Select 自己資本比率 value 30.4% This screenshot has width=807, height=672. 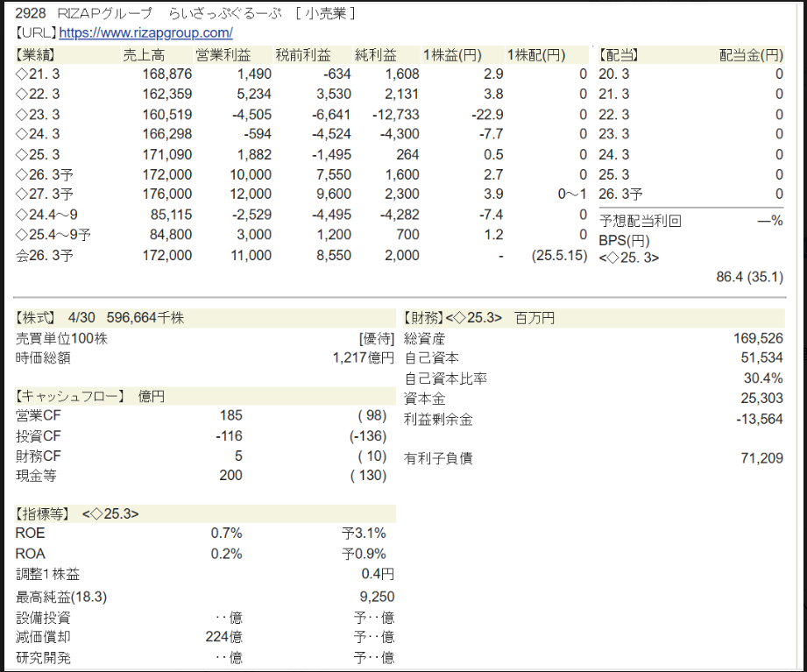[763, 378]
